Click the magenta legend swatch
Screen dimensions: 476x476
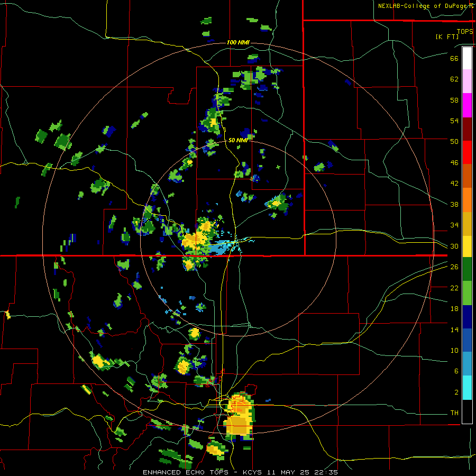coord(467,105)
